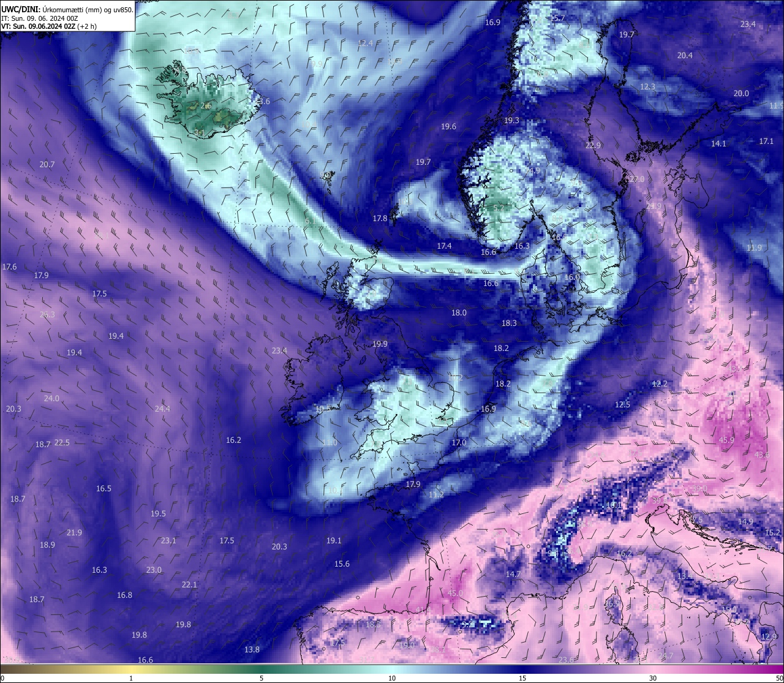Click the map value '12.9'
The image size is (784, 683).
pyautogui.click(x=769, y=636)
